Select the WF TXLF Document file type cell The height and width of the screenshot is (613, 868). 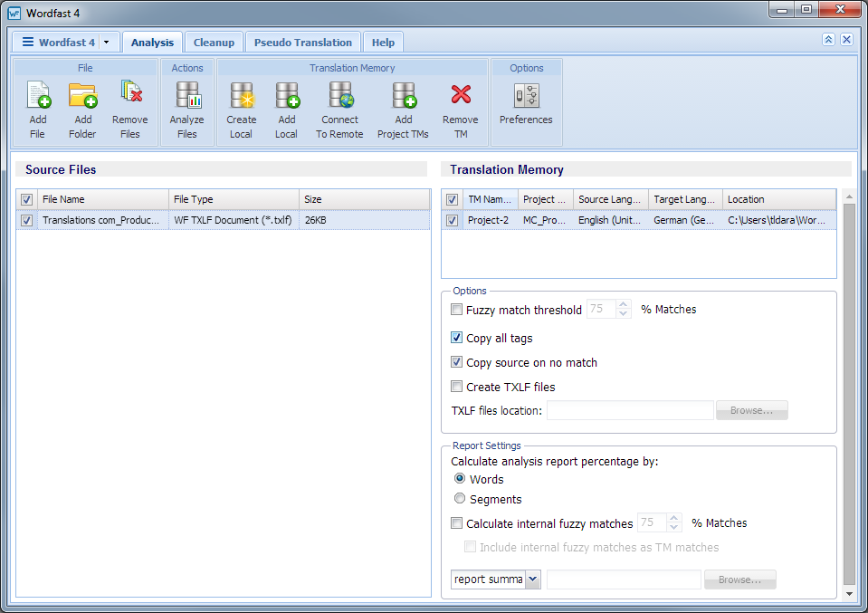click(234, 220)
